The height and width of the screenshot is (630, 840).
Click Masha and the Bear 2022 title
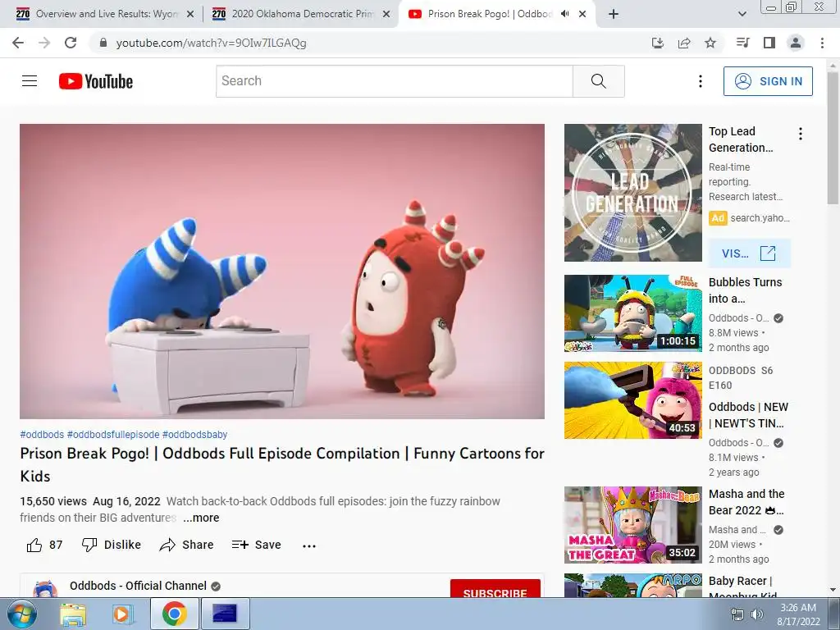pyautogui.click(x=746, y=502)
